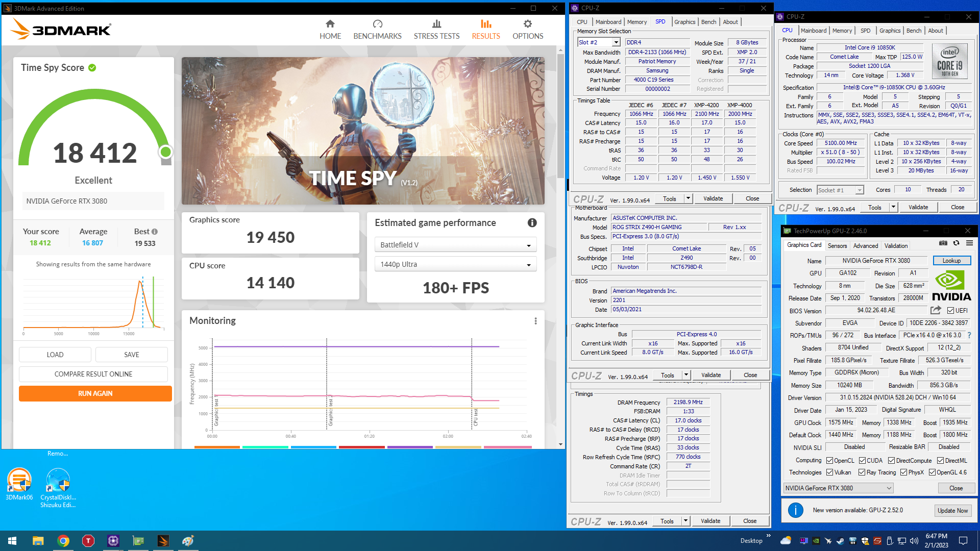Expand the Tools arrow in the CPU-Z processor window
Screen dimensions: 980x551
(893, 207)
